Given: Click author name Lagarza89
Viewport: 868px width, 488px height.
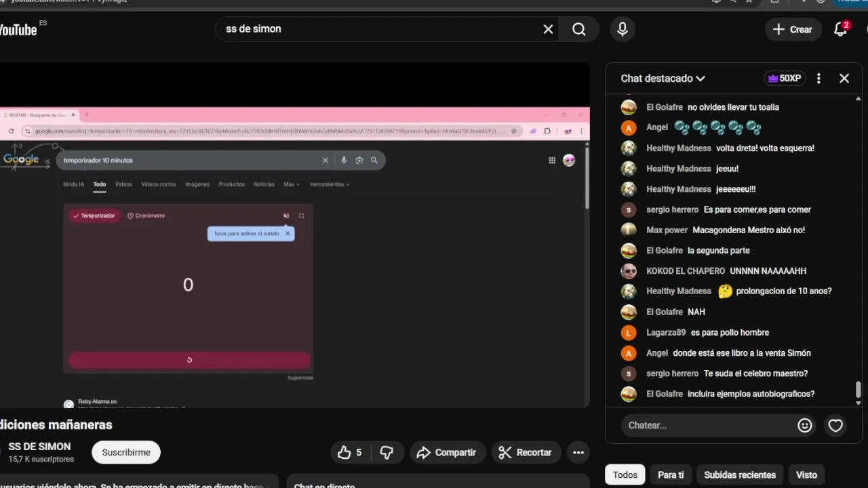Looking at the screenshot, I should point(666,332).
